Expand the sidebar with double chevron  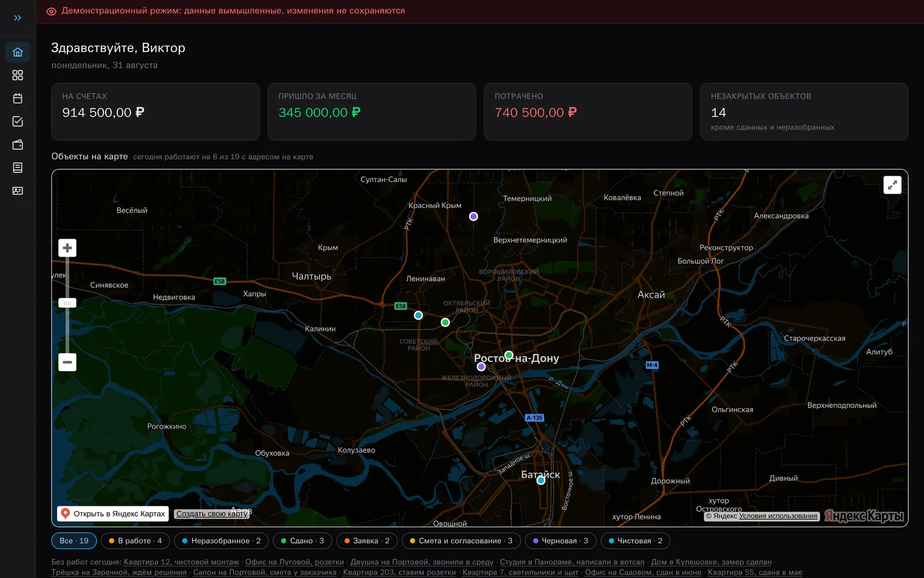[x=17, y=18]
